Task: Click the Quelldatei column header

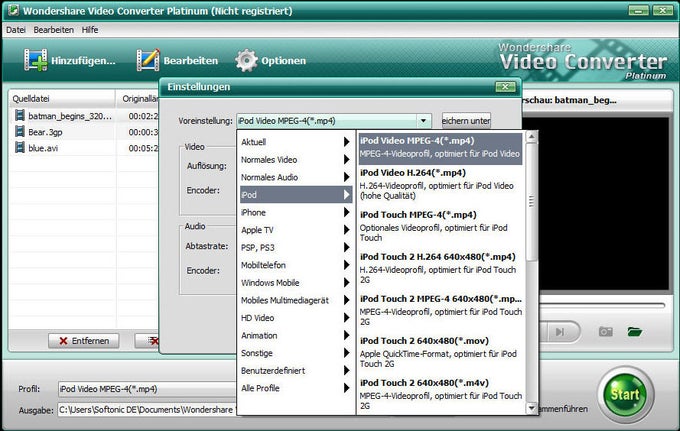Action: pyautogui.click(x=62, y=99)
